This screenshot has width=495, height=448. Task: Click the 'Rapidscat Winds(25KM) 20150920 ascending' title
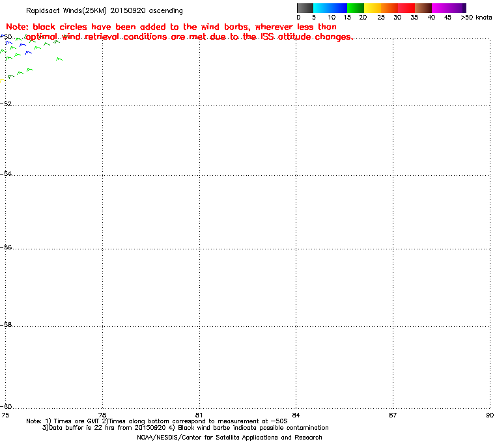(104, 10)
